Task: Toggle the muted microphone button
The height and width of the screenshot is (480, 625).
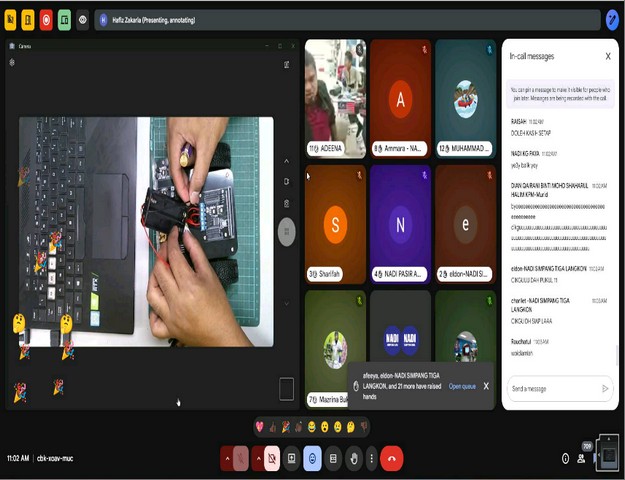Action: pyautogui.click(x=240, y=458)
